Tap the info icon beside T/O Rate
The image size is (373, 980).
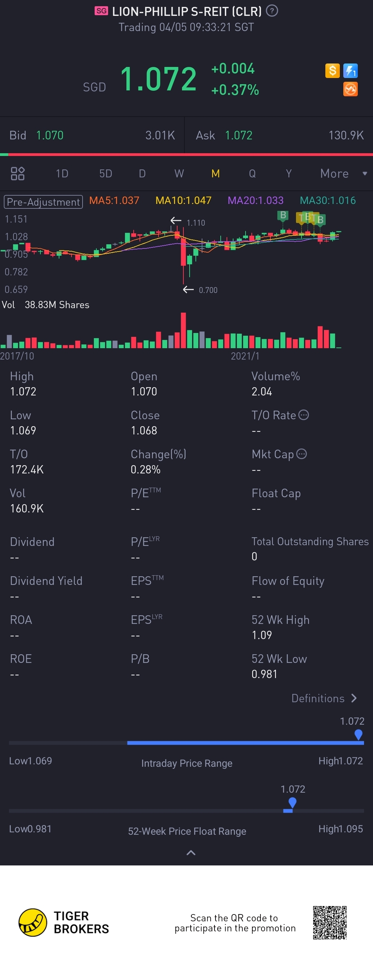(x=304, y=415)
